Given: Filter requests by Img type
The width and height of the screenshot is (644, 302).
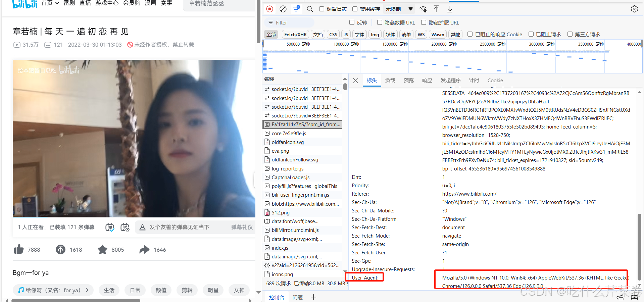Looking at the screenshot, I should click(x=375, y=34).
